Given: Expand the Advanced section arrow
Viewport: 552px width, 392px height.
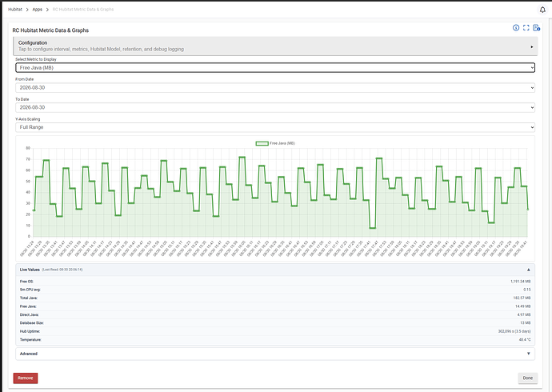Looking at the screenshot, I should point(529,354).
